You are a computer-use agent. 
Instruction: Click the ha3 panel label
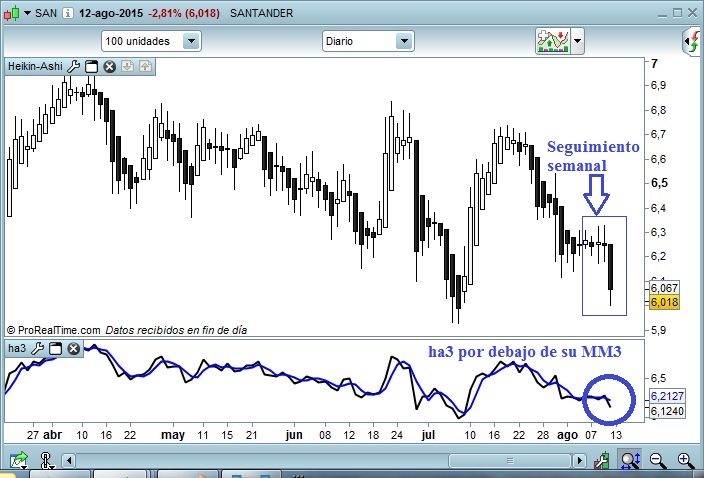[17, 348]
